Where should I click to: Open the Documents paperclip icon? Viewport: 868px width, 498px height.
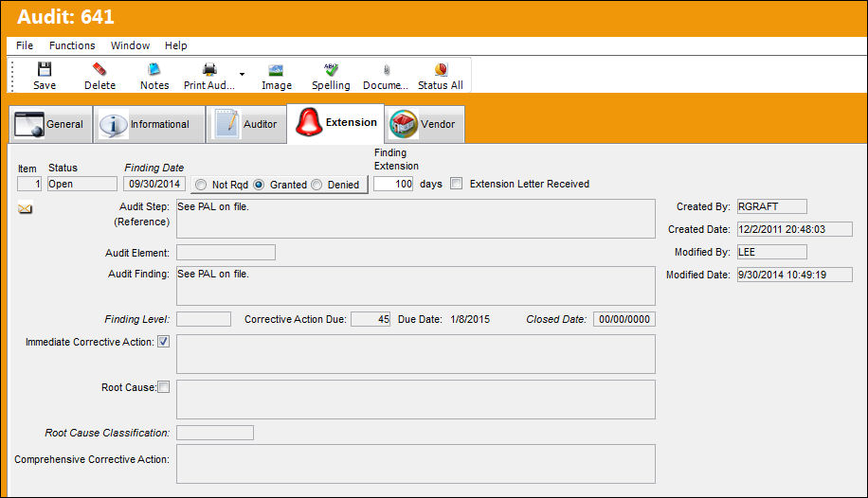(x=387, y=70)
